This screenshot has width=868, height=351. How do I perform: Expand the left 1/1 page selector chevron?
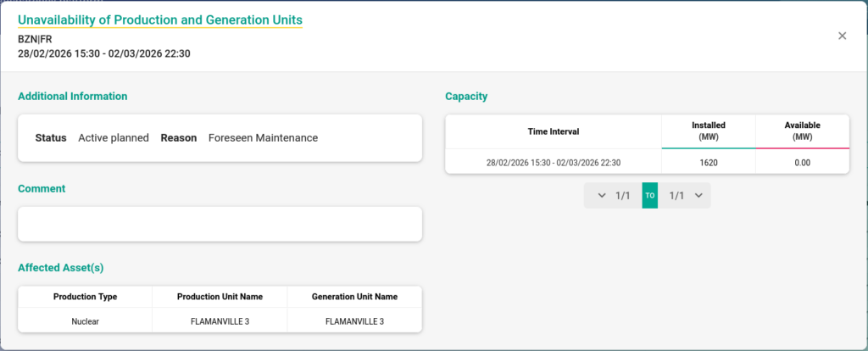coord(602,196)
